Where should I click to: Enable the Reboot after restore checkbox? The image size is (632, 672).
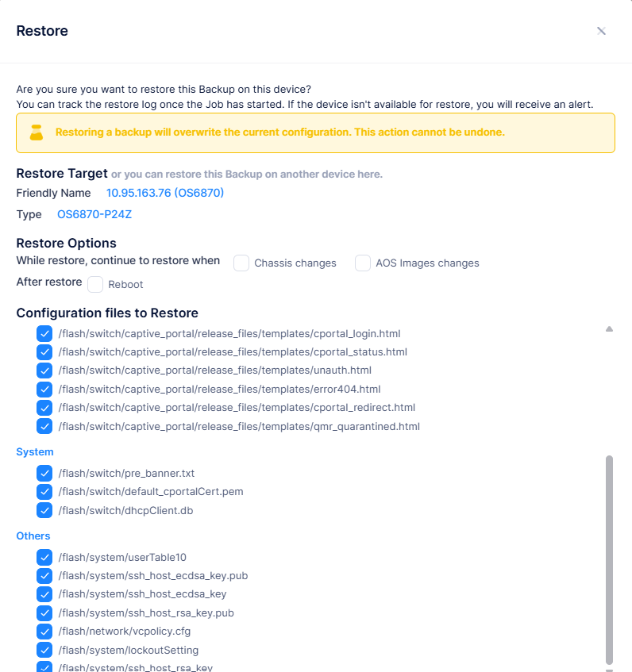click(x=95, y=284)
